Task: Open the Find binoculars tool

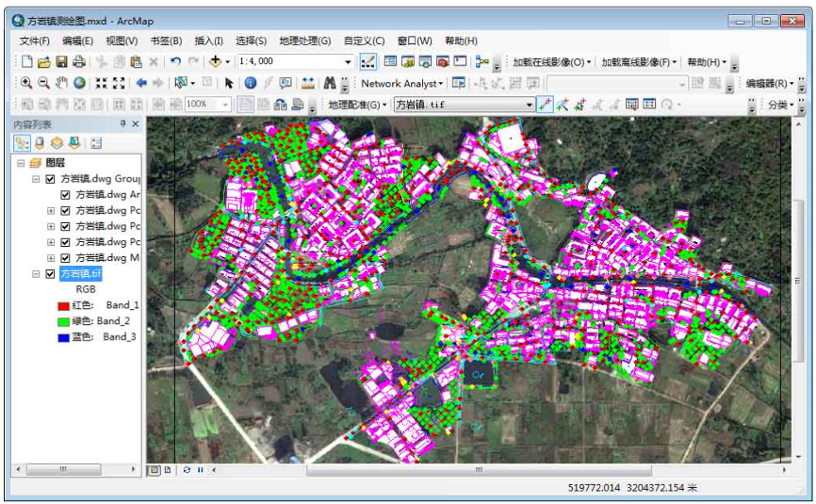Action: pyautogui.click(x=330, y=83)
